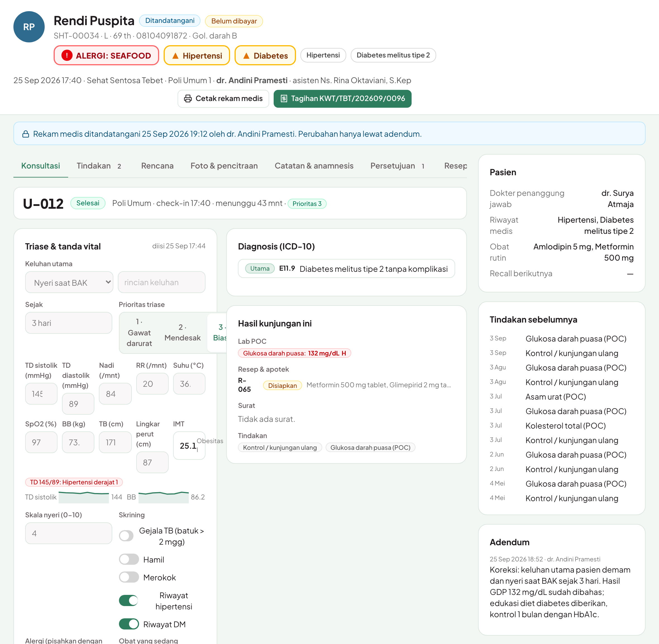The image size is (659, 644).
Task: Click the Diabetes melitus tipe 2 chip
Action: (x=393, y=55)
